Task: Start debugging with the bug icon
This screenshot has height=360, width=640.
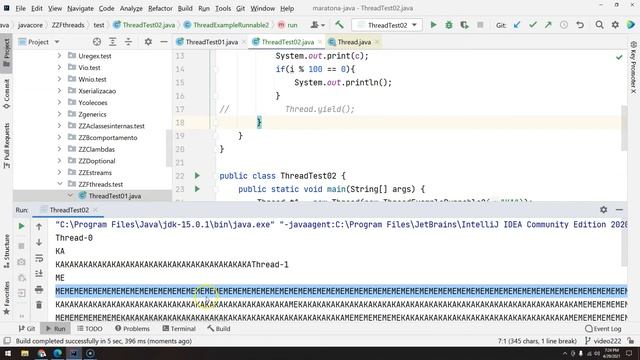Action: click(449, 25)
